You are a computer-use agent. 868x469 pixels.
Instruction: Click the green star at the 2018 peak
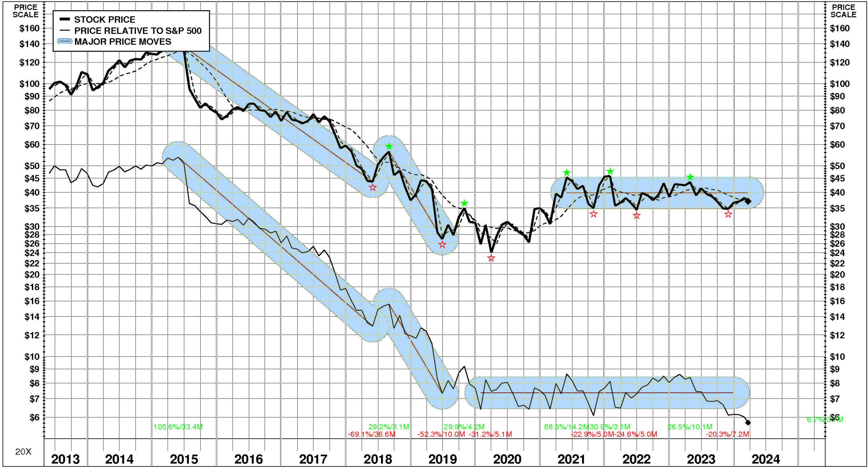point(389,147)
